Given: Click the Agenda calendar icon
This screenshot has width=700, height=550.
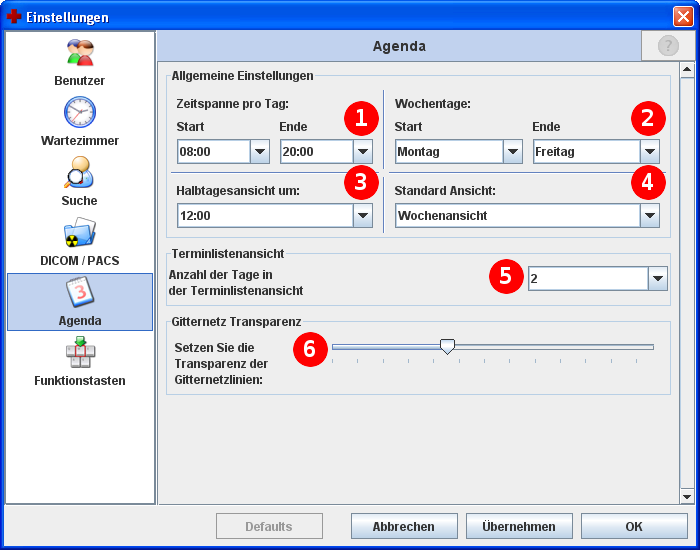Looking at the screenshot, I should [80, 294].
